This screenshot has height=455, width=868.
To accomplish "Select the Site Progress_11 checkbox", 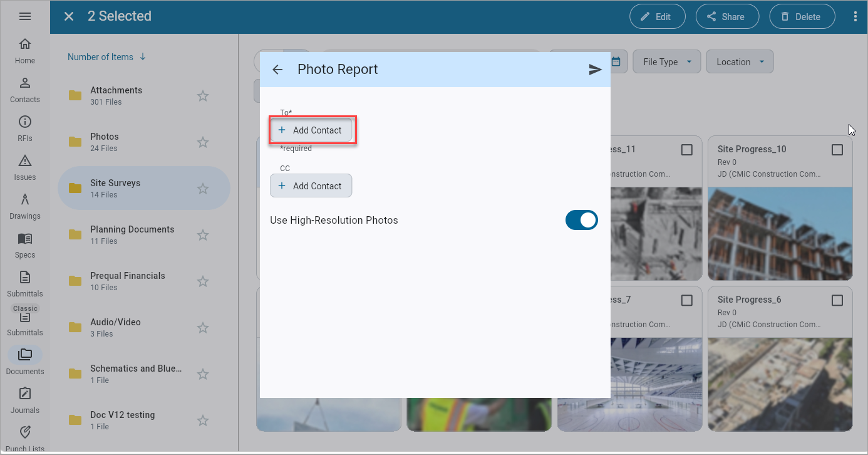I will pos(687,150).
